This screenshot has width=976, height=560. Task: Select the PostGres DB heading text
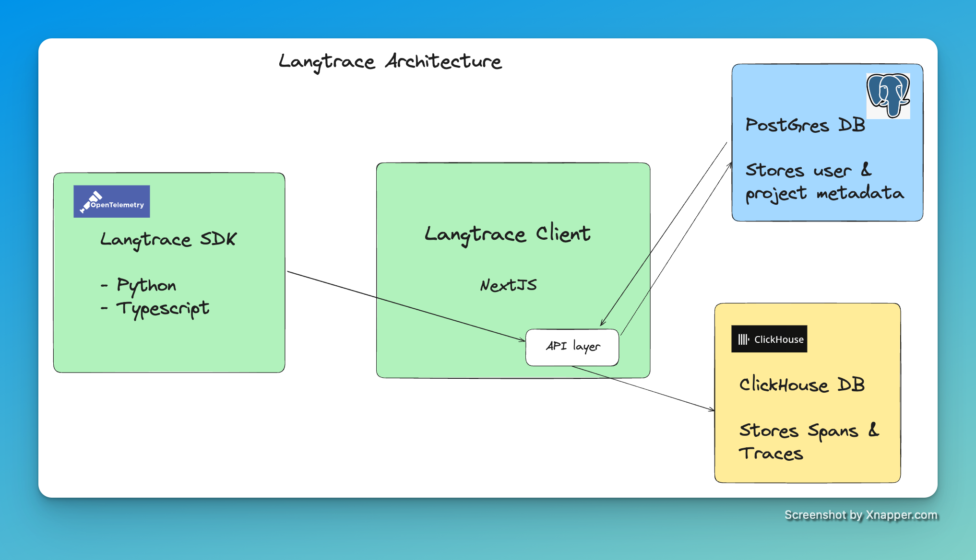[x=805, y=125]
